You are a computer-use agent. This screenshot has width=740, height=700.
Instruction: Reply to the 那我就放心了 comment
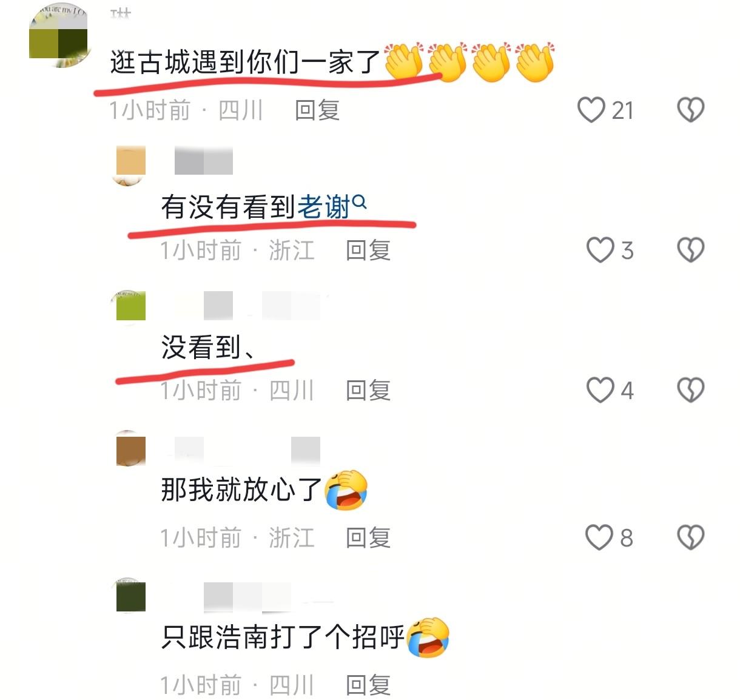pyautogui.click(x=368, y=537)
